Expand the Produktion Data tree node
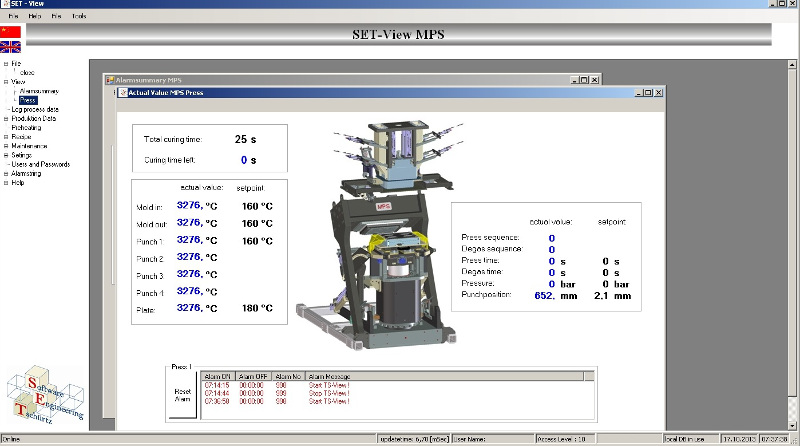 (x=6, y=118)
